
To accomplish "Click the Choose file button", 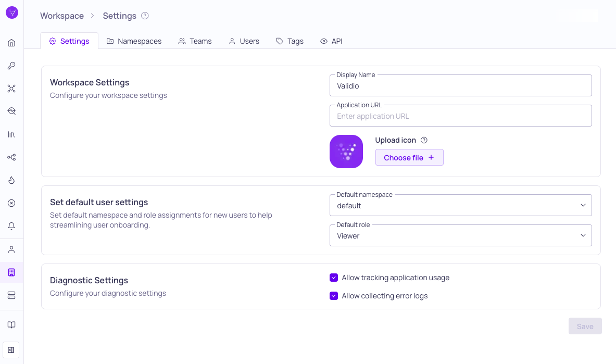I will [409, 157].
